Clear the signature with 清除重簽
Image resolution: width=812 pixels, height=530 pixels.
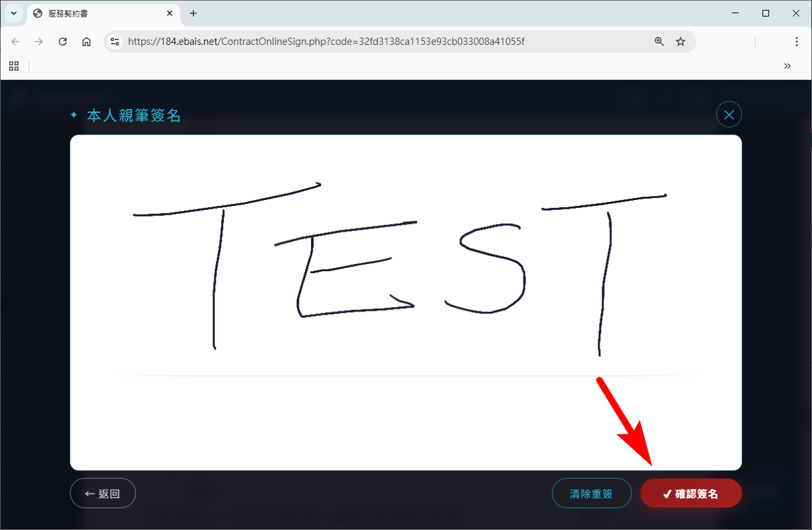point(592,494)
